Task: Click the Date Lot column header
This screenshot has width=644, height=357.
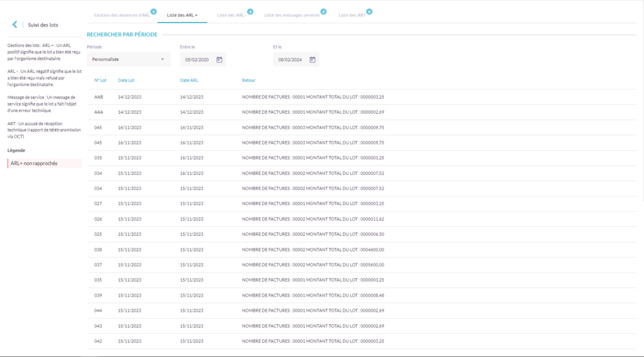Action: pos(126,80)
